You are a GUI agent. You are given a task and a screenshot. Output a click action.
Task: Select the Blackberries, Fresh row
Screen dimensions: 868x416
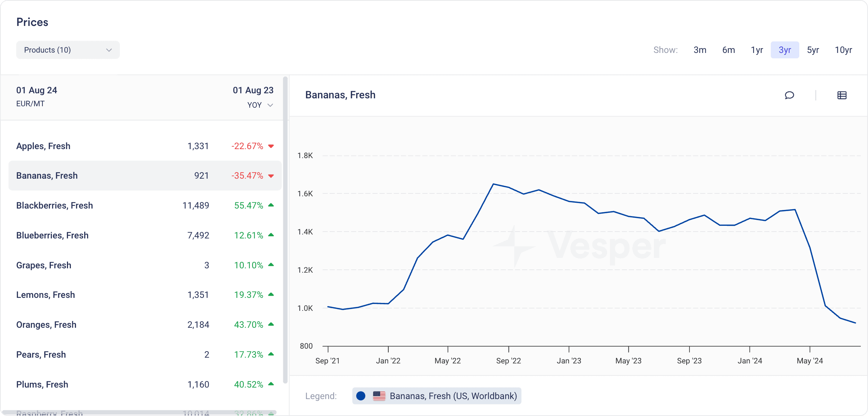coord(145,205)
